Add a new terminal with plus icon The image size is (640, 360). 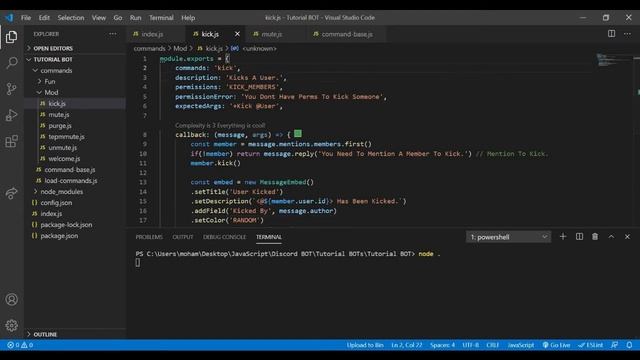[x=563, y=237]
